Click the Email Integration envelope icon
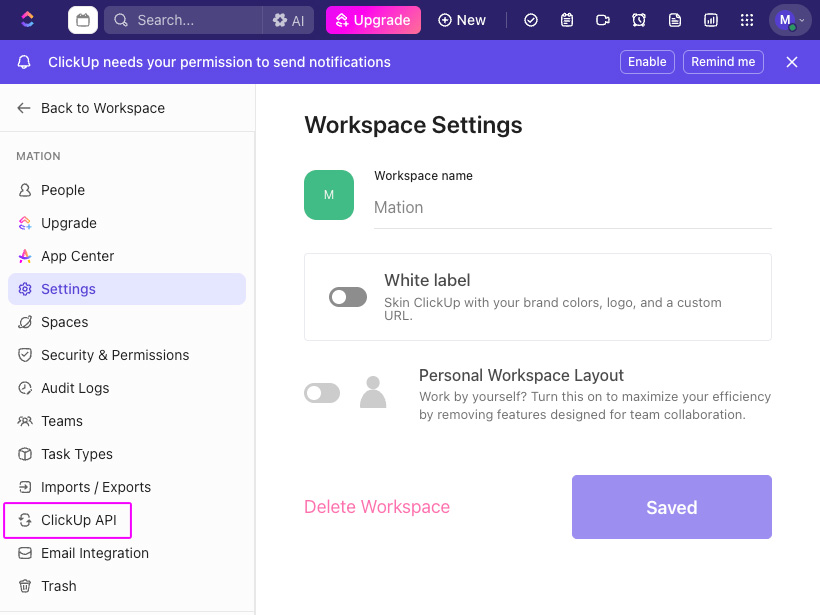The height and width of the screenshot is (615, 820). click(x=25, y=553)
